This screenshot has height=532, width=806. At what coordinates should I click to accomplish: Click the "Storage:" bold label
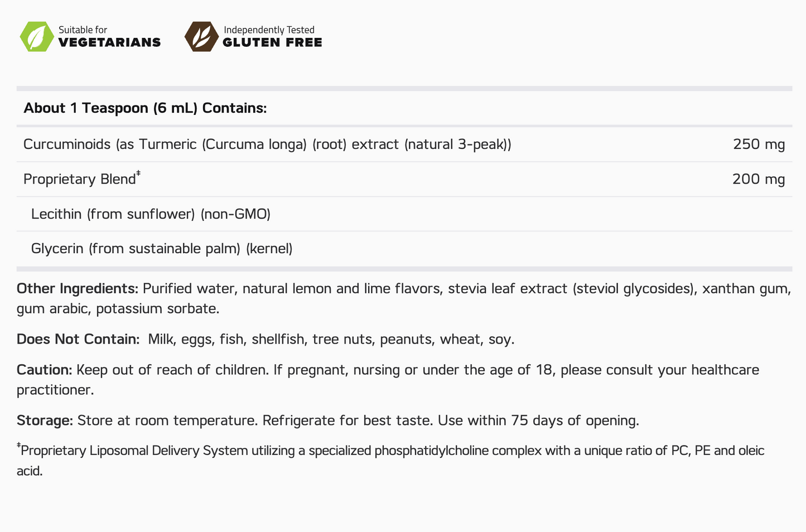tap(45, 420)
